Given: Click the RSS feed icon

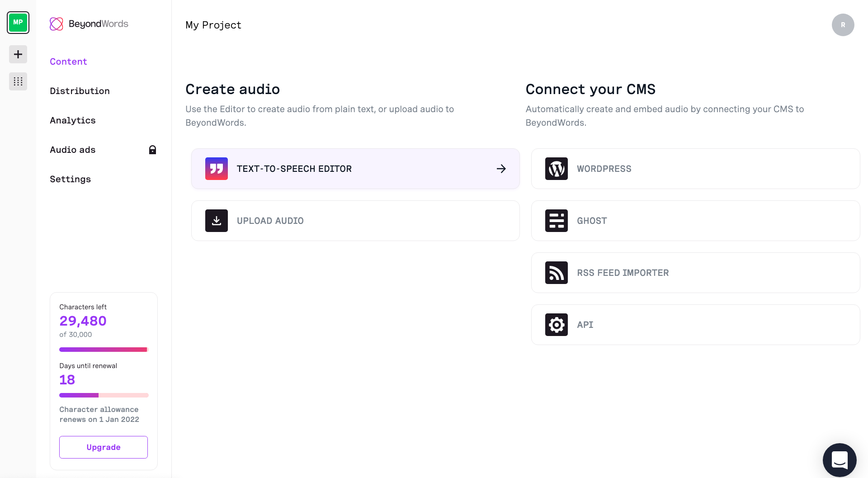Looking at the screenshot, I should coord(557,273).
